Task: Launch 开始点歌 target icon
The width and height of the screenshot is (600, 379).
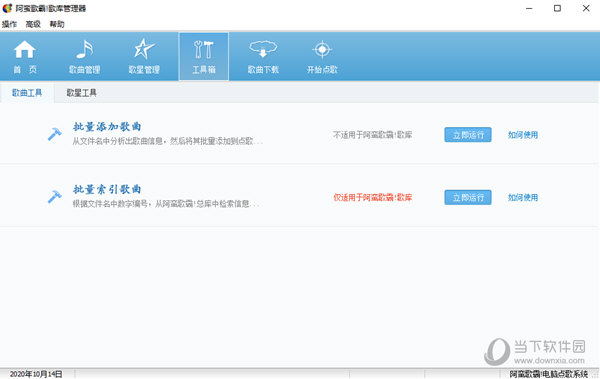Action: 322,49
